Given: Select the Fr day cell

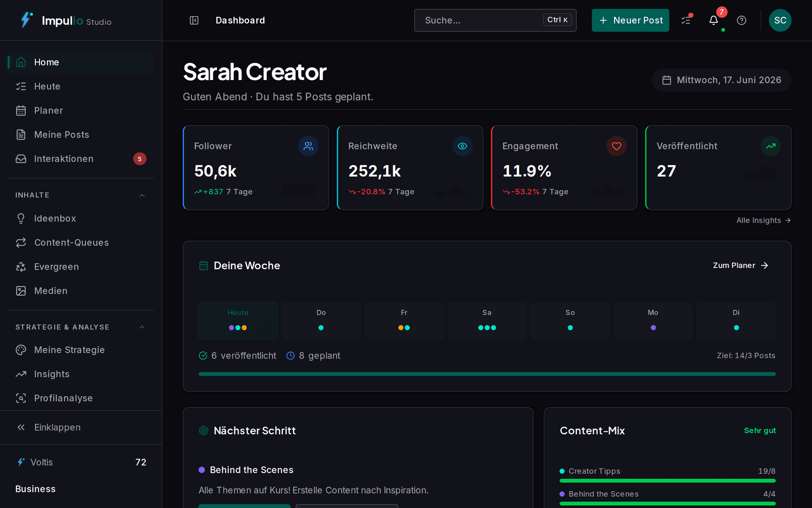Looking at the screenshot, I should (404, 320).
